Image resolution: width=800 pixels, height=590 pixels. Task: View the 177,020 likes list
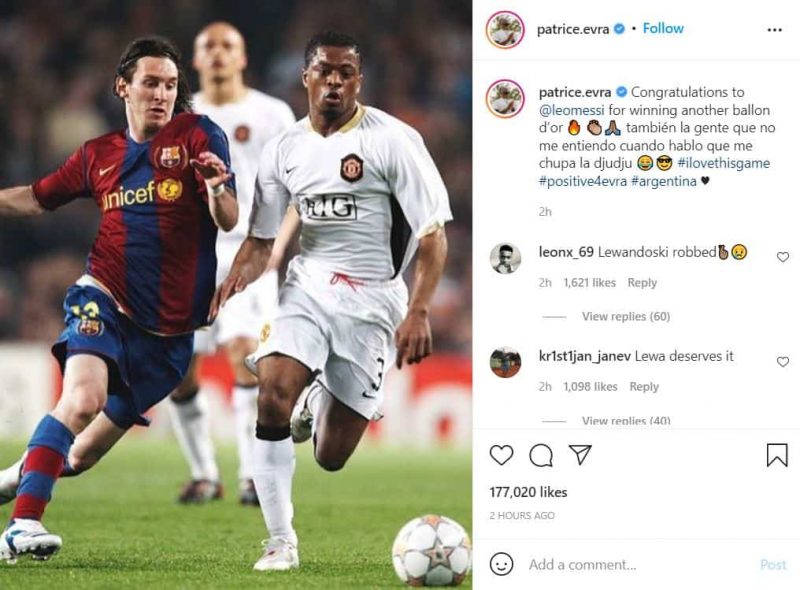click(x=528, y=492)
